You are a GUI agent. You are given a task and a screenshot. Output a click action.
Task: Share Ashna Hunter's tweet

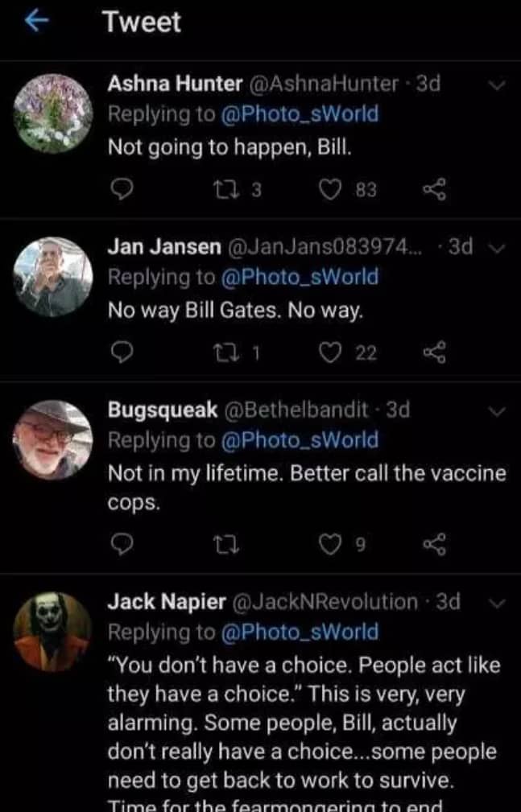pyautogui.click(x=434, y=190)
